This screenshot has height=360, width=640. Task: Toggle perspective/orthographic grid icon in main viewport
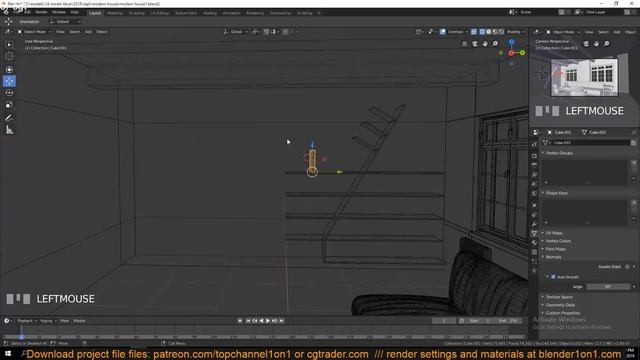[x=464, y=43]
